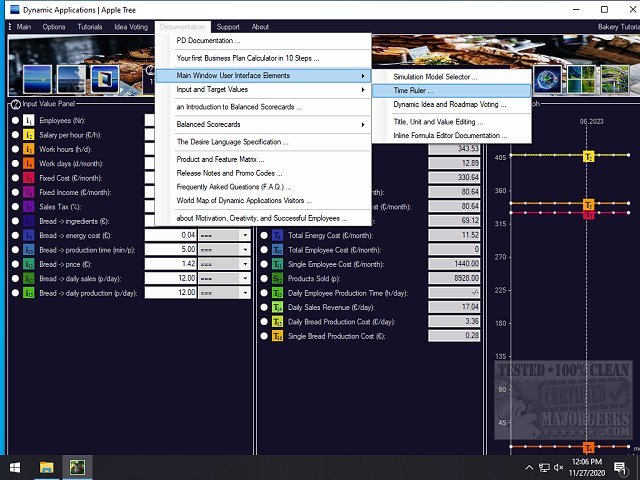640x480 pixels.
Task: Open the Support menu
Action: pyautogui.click(x=228, y=27)
